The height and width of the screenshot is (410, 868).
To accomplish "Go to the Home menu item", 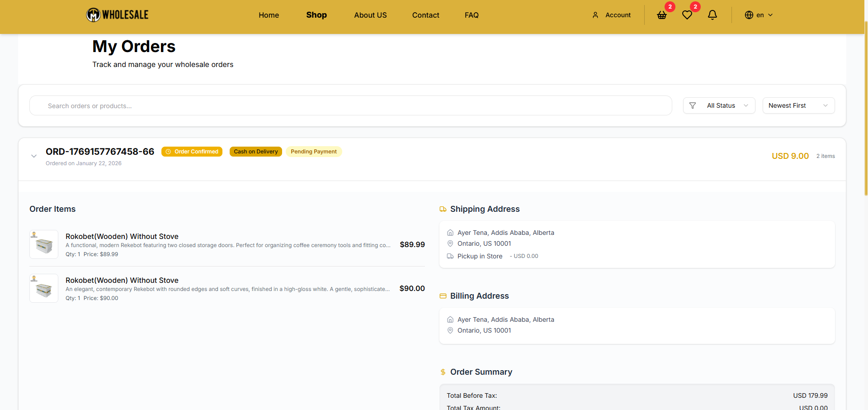I will 269,15.
